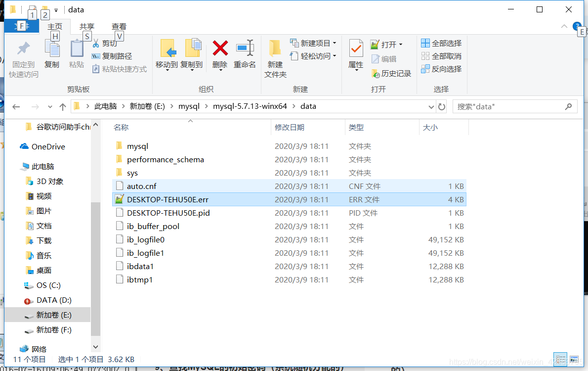Select the auto.cnf file
The width and height of the screenshot is (588, 371).
289,186
